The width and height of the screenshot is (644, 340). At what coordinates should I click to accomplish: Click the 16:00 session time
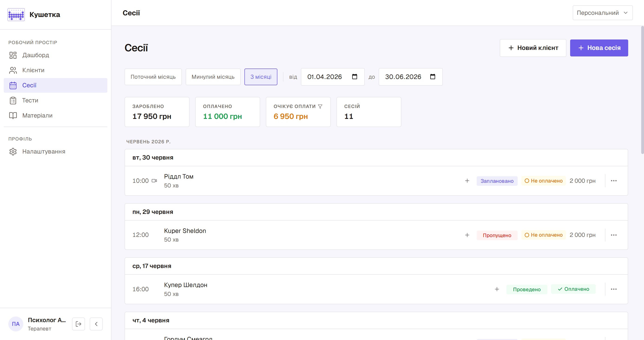pos(141,289)
